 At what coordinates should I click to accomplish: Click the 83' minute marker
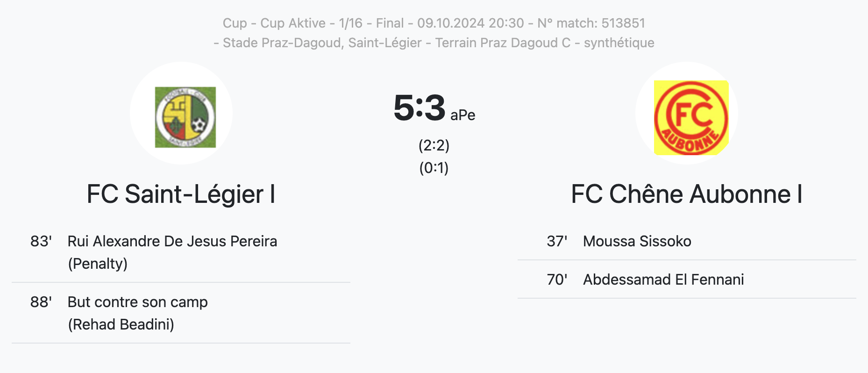(x=41, y=241)
